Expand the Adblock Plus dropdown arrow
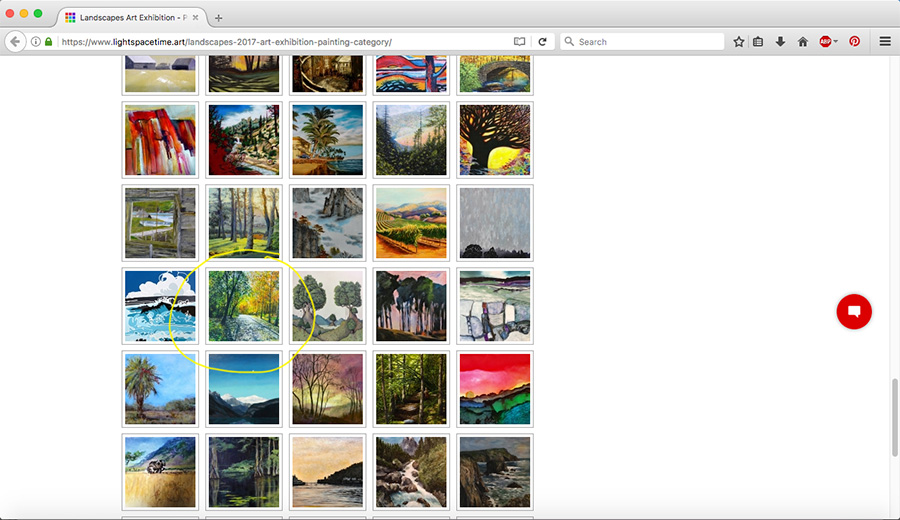Image resolution: width=900 pixels, height=520 pixels. tap(836, 41)
